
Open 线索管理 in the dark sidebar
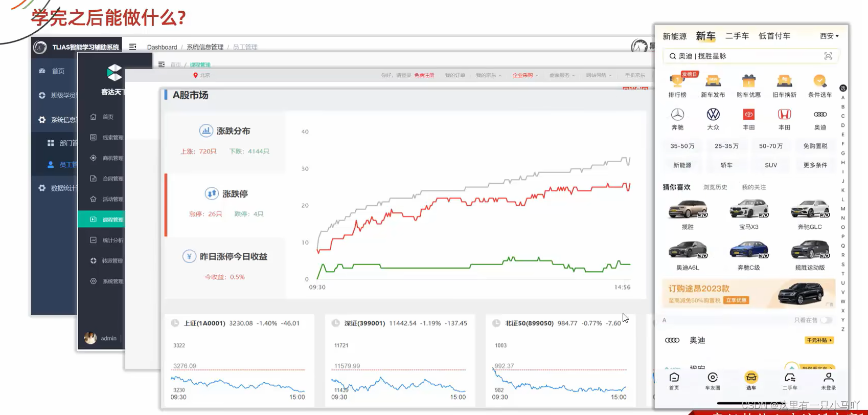pos(107,137)
